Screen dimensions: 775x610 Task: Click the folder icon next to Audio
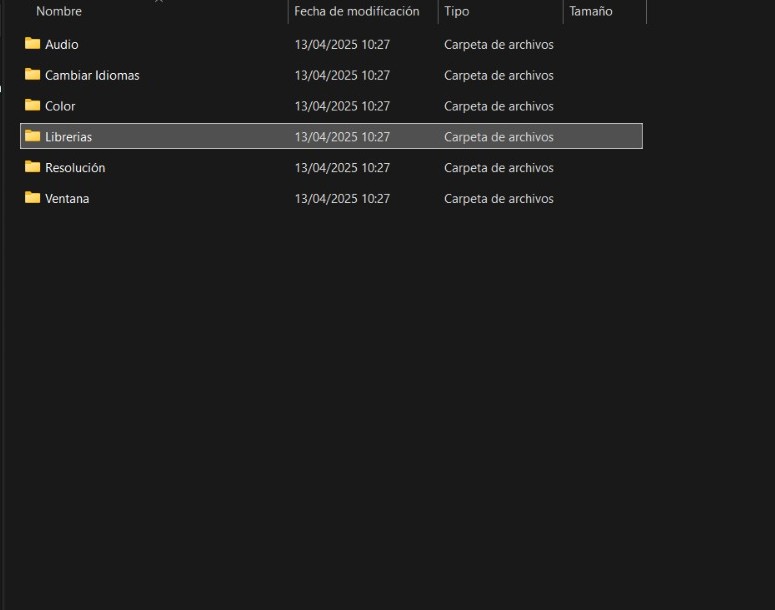tap(32, 44)
